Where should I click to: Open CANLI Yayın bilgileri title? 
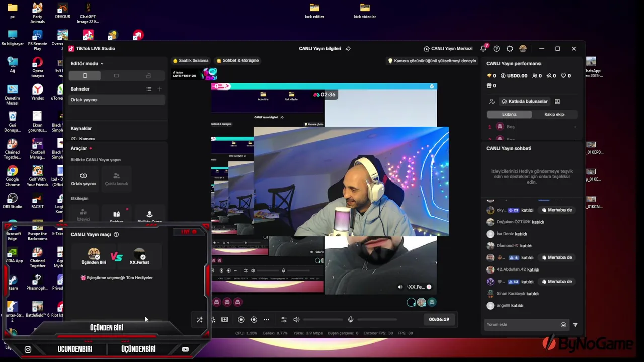tap(320, 49)
